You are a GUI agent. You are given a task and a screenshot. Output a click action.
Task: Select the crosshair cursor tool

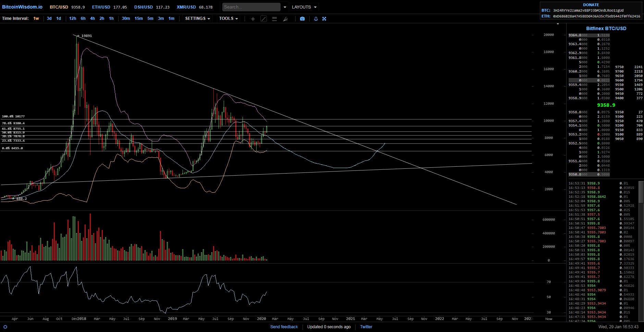253,19
